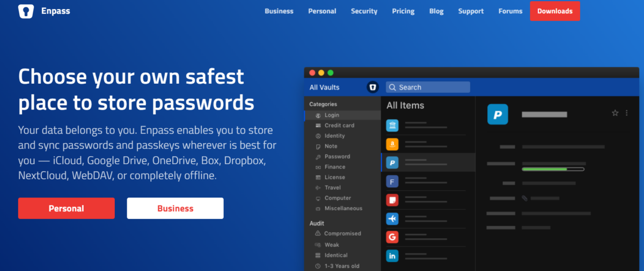
Task: Click the large PayPal icon in detail pane
Action: point(497,114)
